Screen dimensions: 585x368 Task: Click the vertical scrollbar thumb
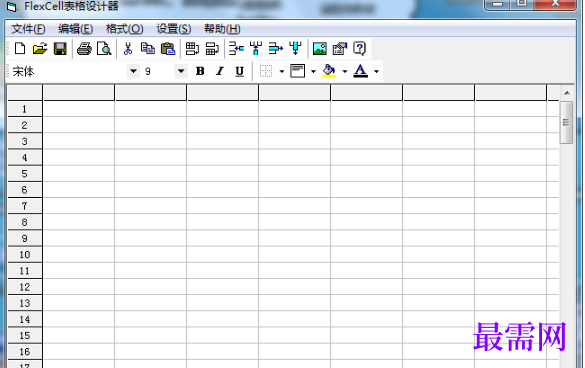click(x=566, y=122)
